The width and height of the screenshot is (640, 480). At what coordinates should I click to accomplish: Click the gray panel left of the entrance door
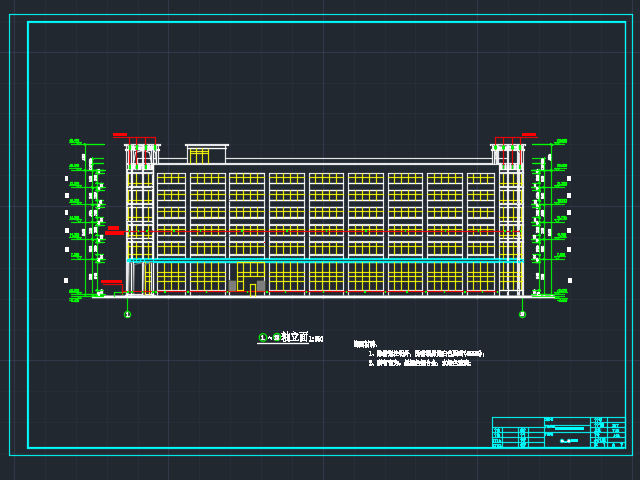pos(233,286)
